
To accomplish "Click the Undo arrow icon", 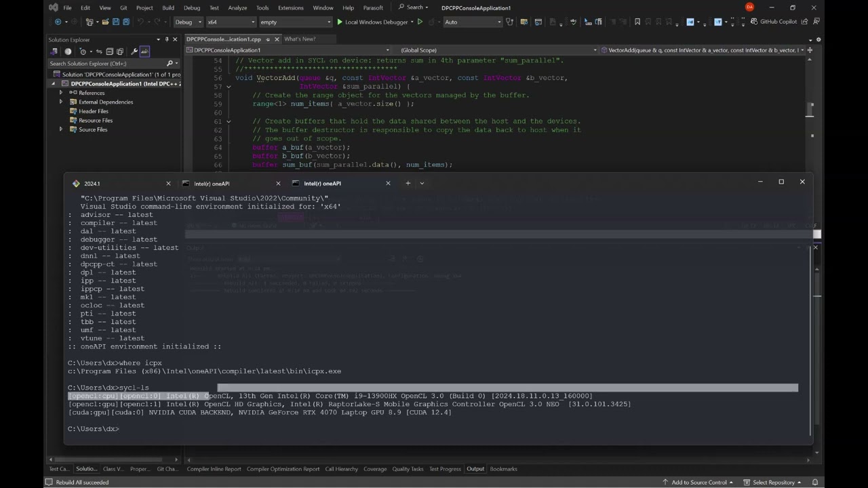I will (x=140, y=22).
